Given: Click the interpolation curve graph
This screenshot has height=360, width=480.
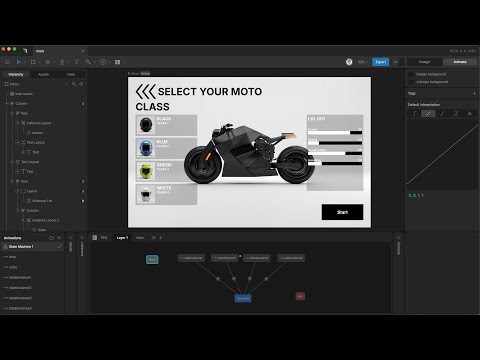Looking at the screenshot, I should click(442, 154).
